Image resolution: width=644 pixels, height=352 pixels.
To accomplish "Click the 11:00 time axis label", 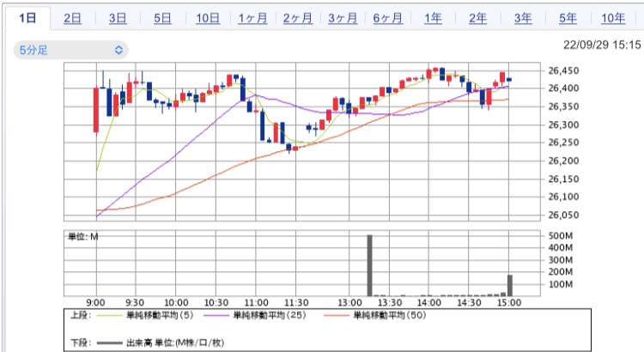I will pos(256,303).
